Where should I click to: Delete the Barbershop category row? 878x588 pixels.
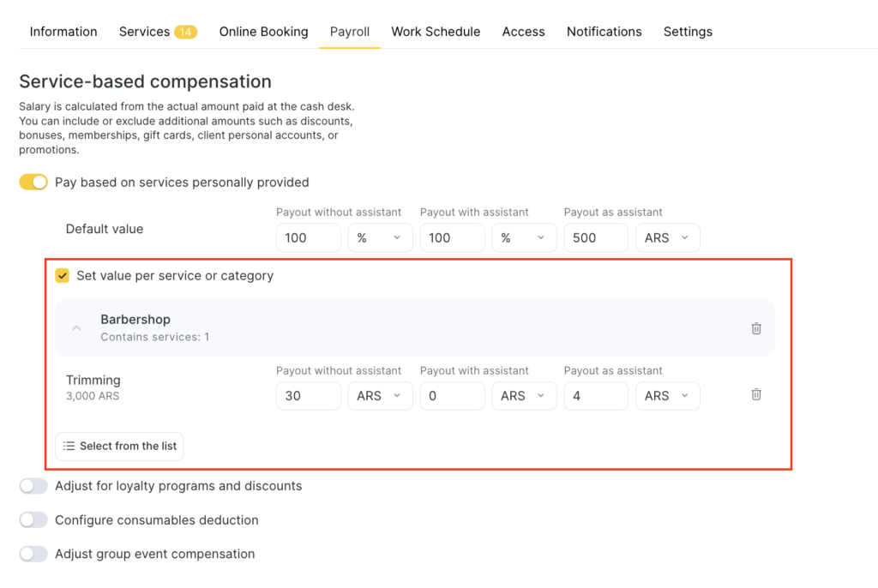pos(755,328)
